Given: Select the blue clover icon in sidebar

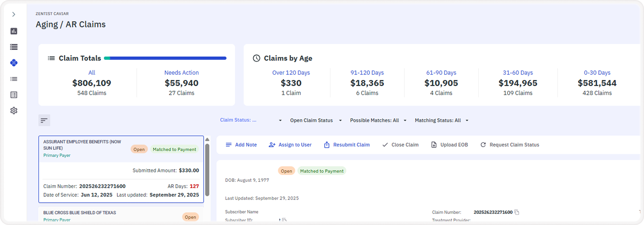Looking at the screenshot, I should point(14,63).
